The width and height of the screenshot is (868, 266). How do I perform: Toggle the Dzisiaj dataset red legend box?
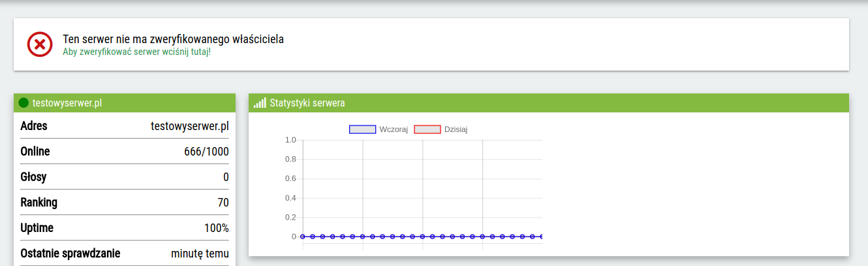pos(427,129)
